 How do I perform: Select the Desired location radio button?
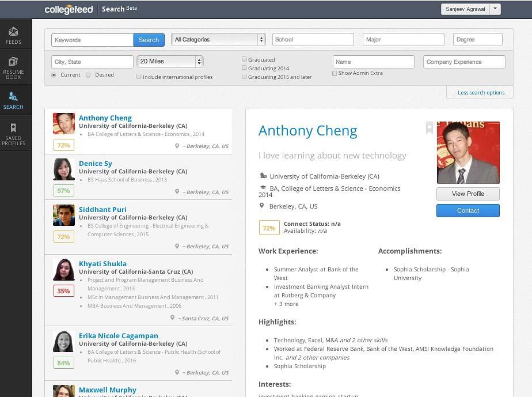tap(88, 75)
